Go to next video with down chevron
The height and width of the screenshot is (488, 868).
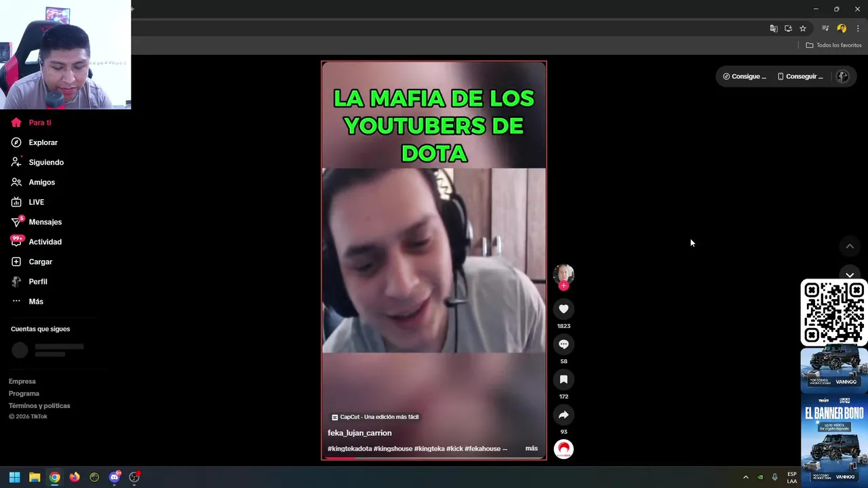pos(850,274)
